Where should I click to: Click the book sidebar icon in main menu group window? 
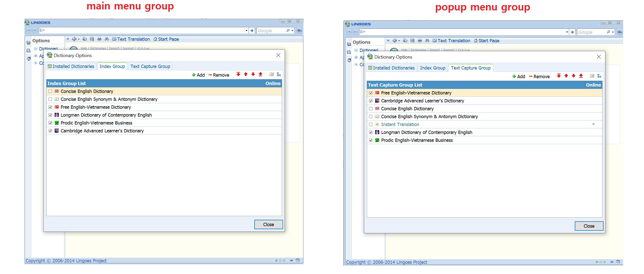point(28,43)
